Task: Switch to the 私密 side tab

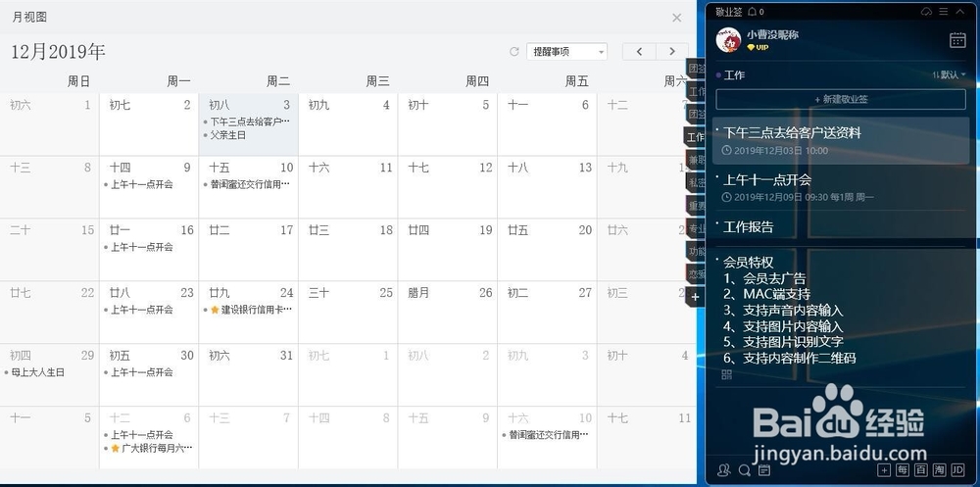Action: click(696, 182)
